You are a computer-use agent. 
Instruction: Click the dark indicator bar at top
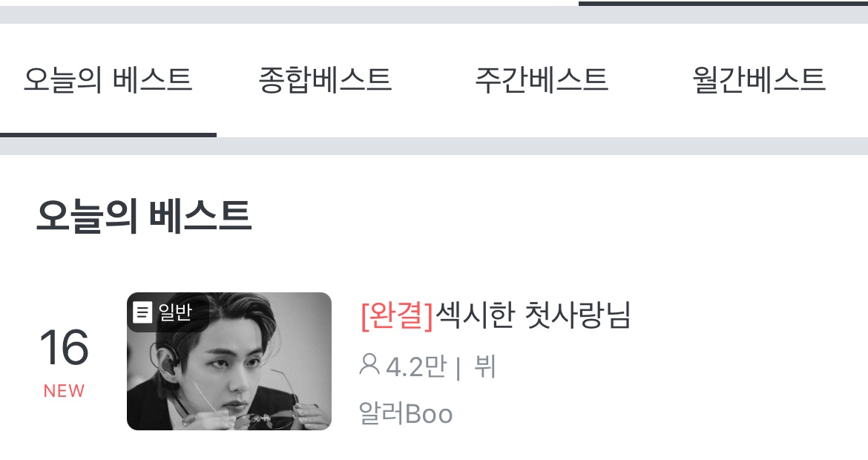click(723, 3)
